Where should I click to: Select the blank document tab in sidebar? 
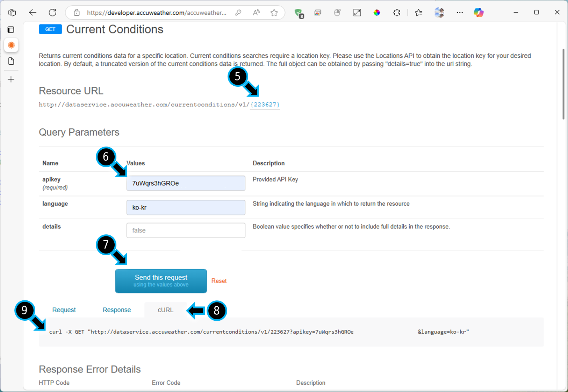pyautogui.click(x=11, y=61)
